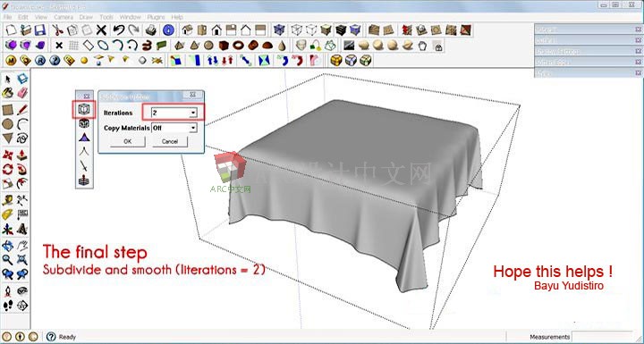Print the model using the printer icon
The width and height of the screenshot is (644, 344).
click(151, 30)
